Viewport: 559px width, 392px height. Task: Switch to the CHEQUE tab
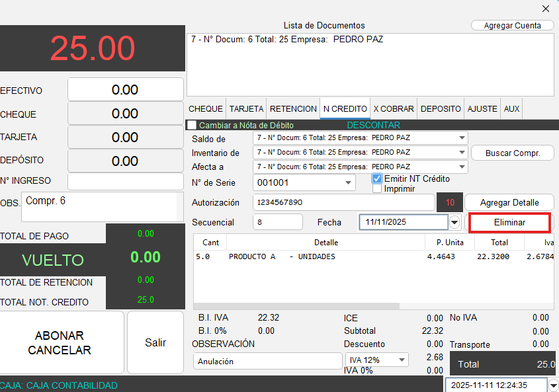206,109
